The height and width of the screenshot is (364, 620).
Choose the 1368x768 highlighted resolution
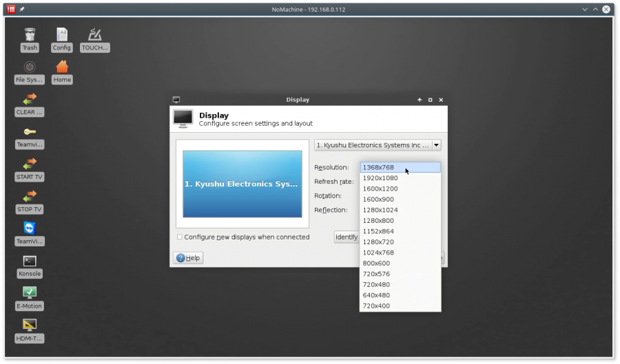[x=378, y=167]
